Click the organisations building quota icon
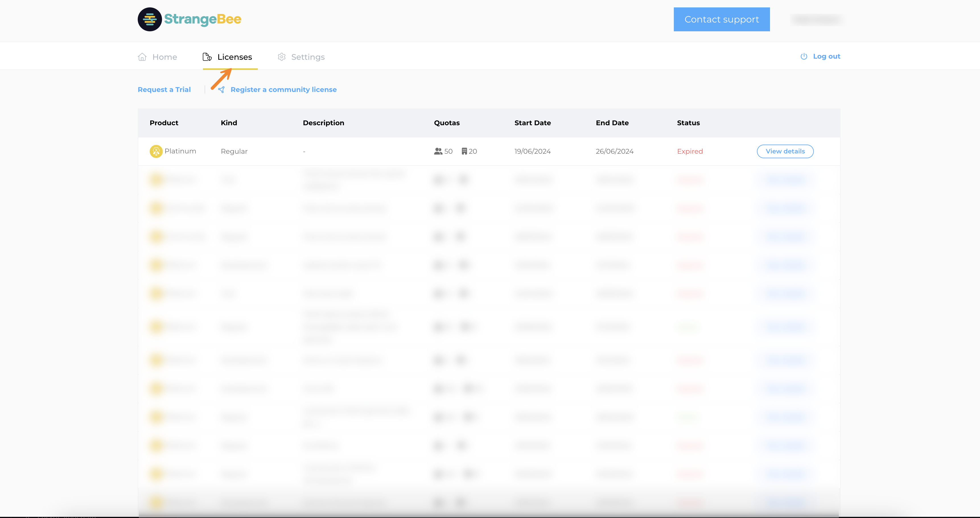The image size is (980, 518). (464, 151)
